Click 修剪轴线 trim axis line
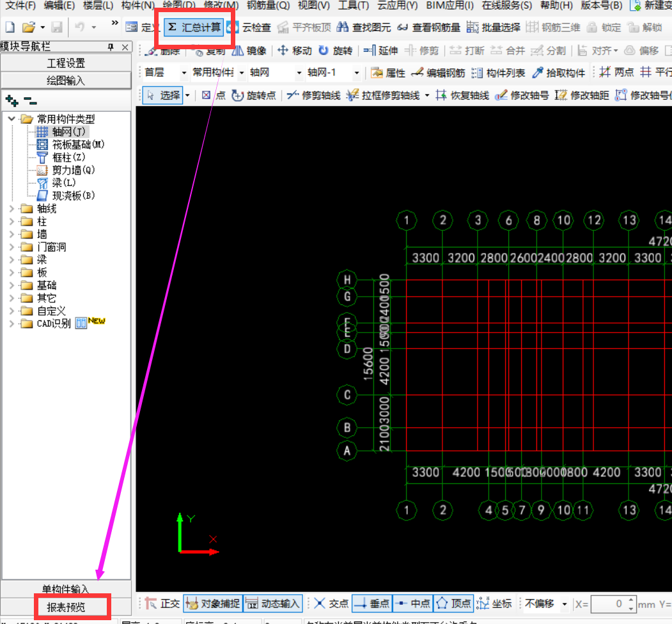The width and height of the screenshot is (672, 624). [314, 95]
